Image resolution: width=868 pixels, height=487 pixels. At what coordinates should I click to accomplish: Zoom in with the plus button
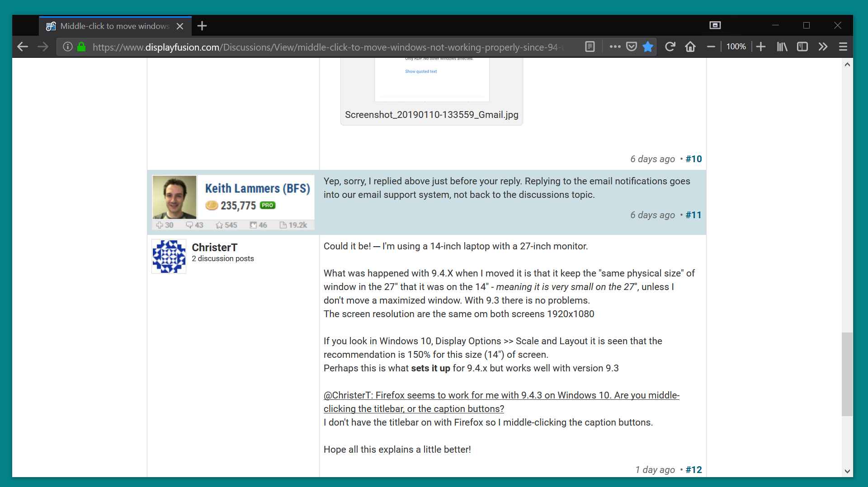pyautogui.click(x=761, y=47)
